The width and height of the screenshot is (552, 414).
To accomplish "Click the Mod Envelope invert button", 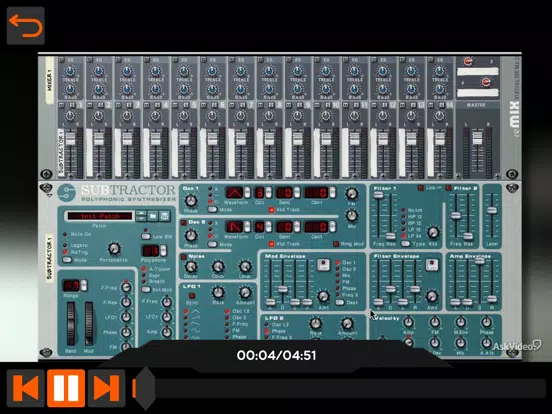I will coord(323,265).
